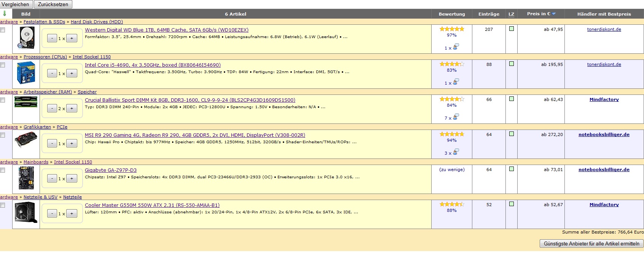This screenshot has height=253, width=644.
Task: Click the sort arrow beside Preis in €
Action: click(554, 14)
